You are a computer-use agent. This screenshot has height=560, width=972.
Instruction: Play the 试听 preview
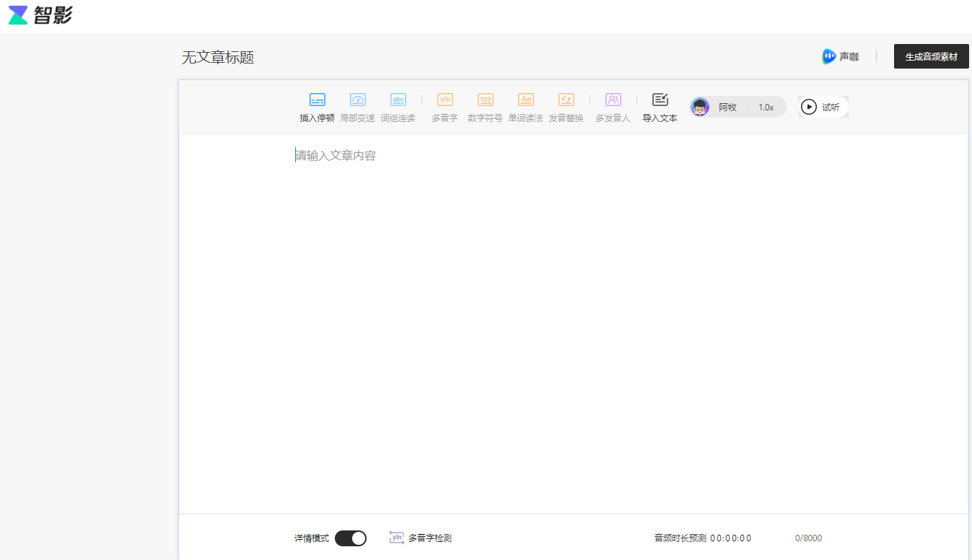(823, 107)
